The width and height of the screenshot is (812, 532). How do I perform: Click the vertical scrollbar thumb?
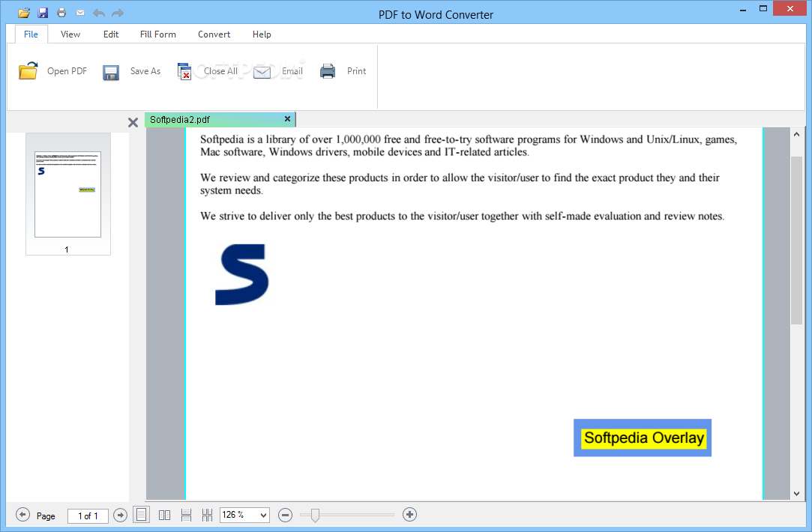pyautogui.click(x=796, y=241)
